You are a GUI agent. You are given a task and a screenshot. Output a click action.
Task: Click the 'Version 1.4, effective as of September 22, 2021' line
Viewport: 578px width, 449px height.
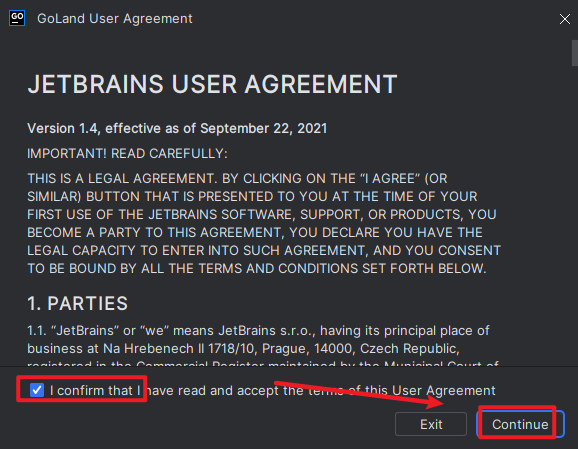pos(177,129)
